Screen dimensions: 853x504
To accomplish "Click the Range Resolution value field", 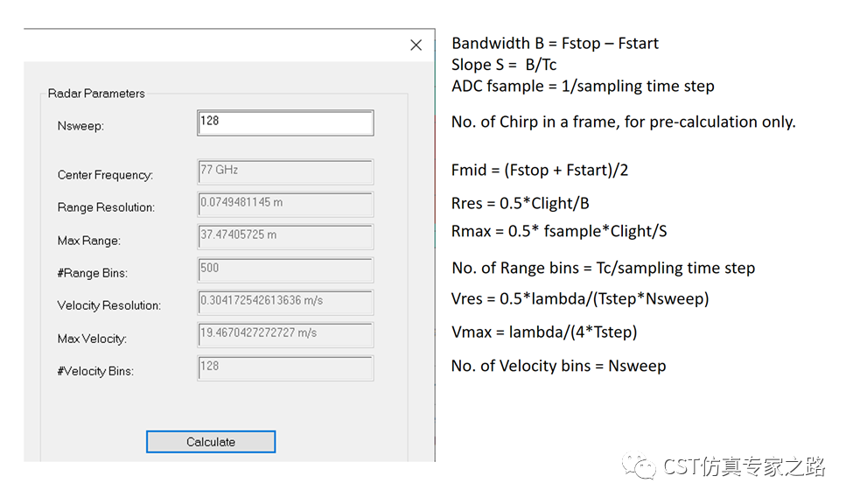I will pyautogui.click(x=285, y=205).
